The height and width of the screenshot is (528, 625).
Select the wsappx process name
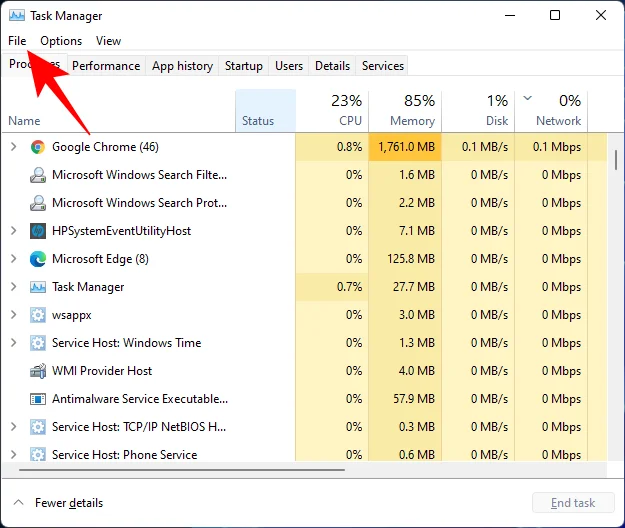[x=72, y=315]
